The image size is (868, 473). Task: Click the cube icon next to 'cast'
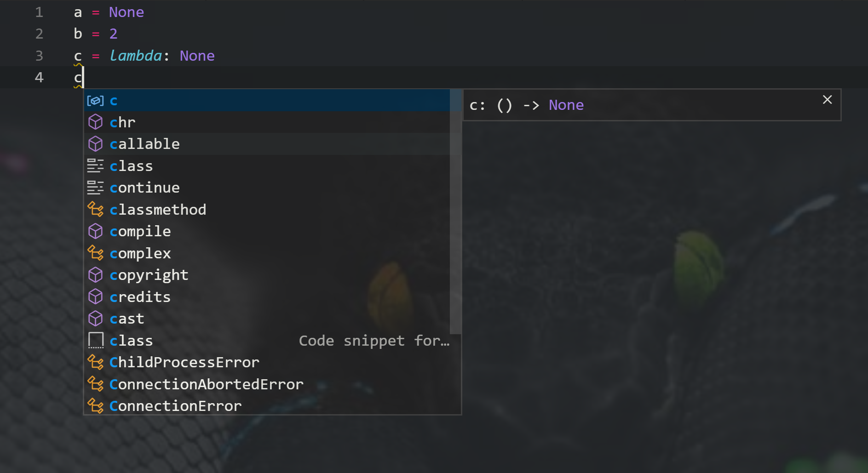point(95,319)
